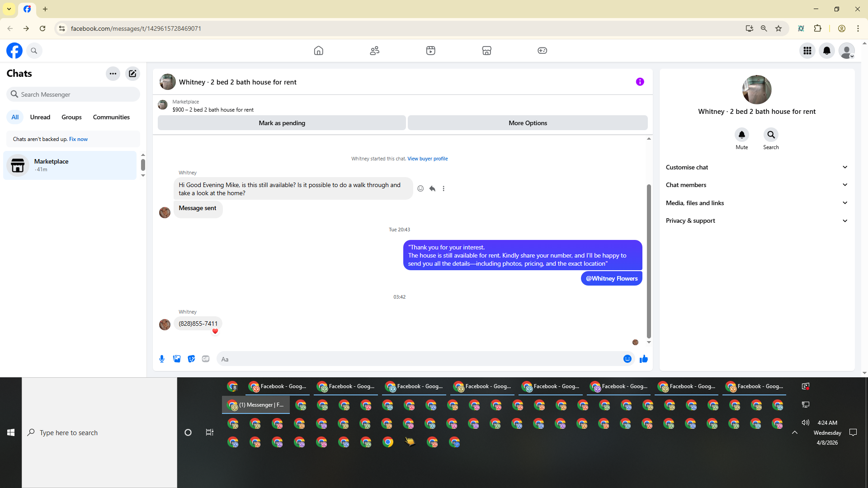The image size is (868, 488).
Task: Click the voice clip microphone icon
Action: (162, 359)
